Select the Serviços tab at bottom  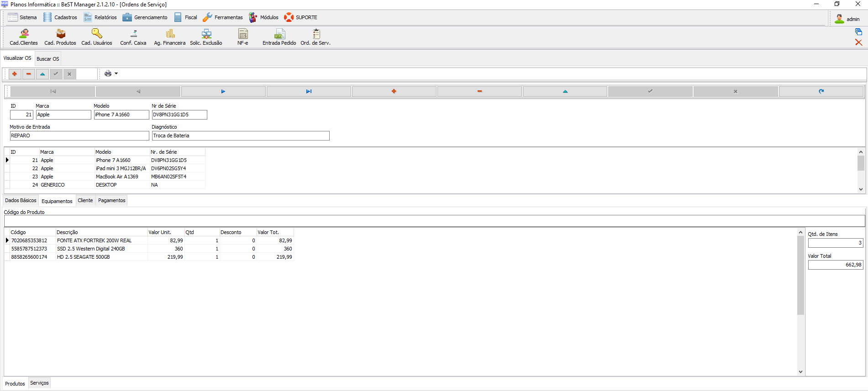(x=39, y=383)
